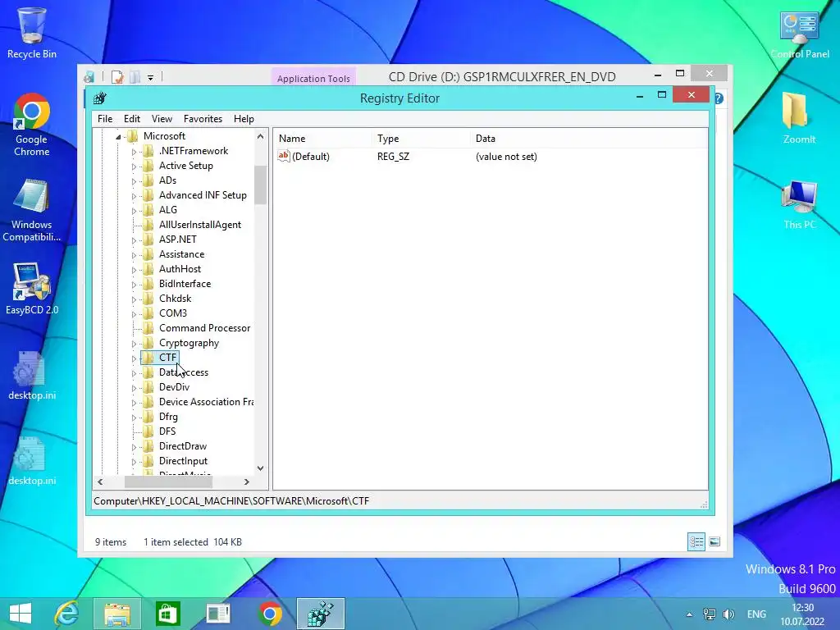
Task: Open the View menu
Action: click(x=162, y=119)
